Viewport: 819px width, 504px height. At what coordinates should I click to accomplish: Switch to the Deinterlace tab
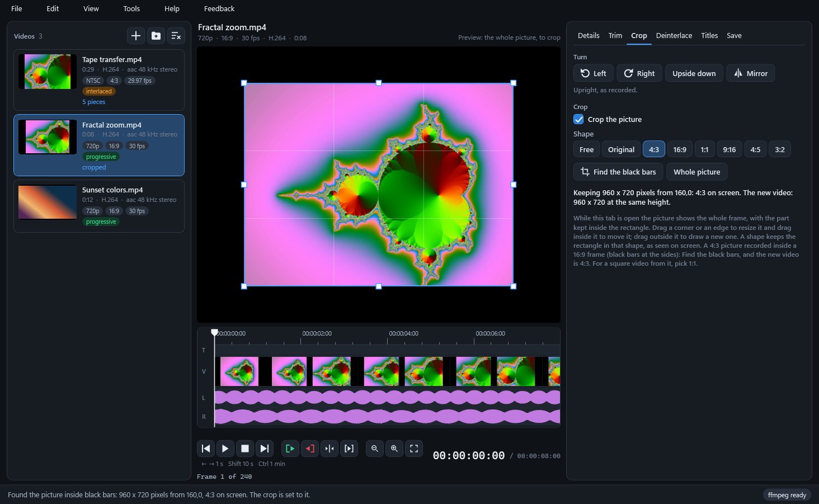[x=674, y=35]
